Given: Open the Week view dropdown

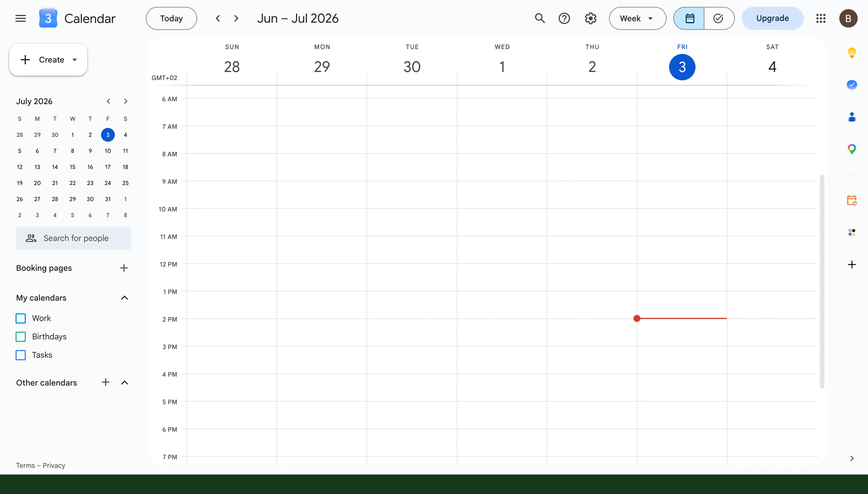Looking at the screenshot, I should (x=638, y=18).
